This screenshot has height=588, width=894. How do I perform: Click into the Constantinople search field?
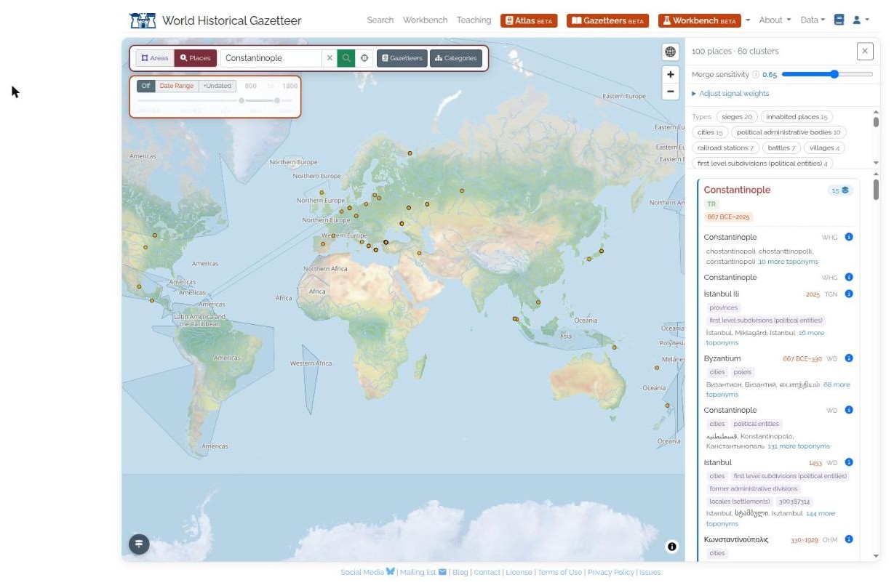(271, 58)
